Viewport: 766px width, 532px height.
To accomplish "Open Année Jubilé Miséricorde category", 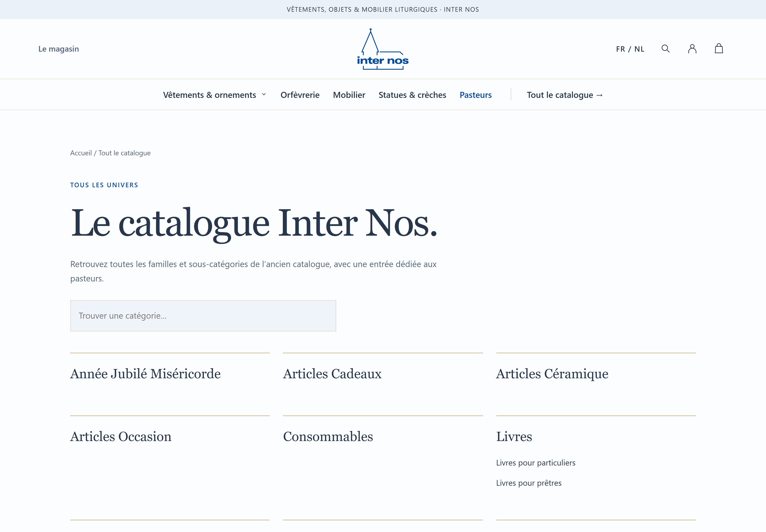I will (x=145, y=374).
